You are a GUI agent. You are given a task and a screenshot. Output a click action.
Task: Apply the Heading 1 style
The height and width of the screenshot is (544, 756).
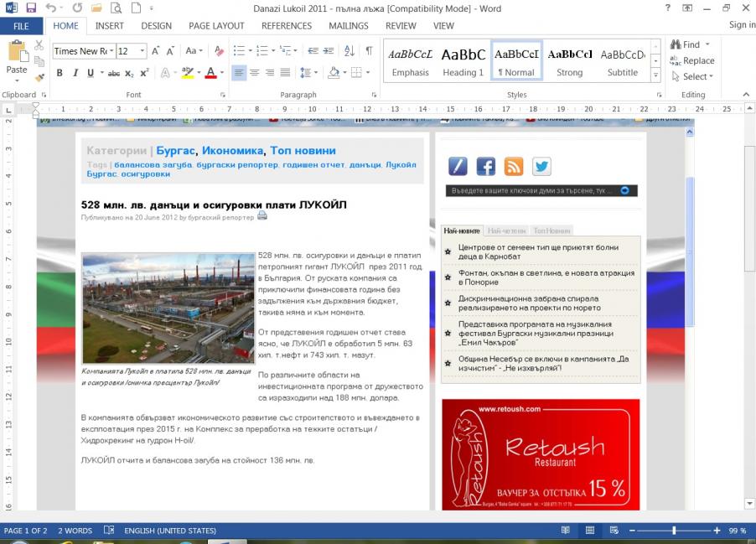[x=463, y=62]
